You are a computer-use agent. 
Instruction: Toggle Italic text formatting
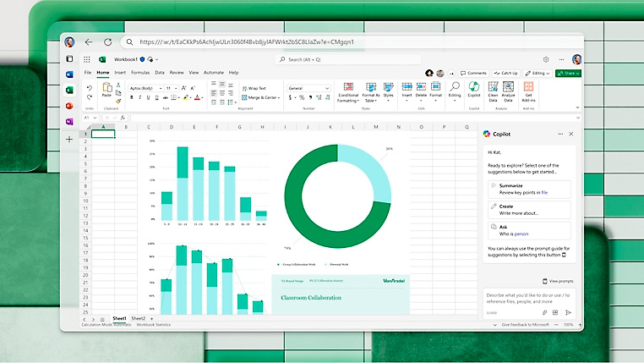tap(140, 98)
